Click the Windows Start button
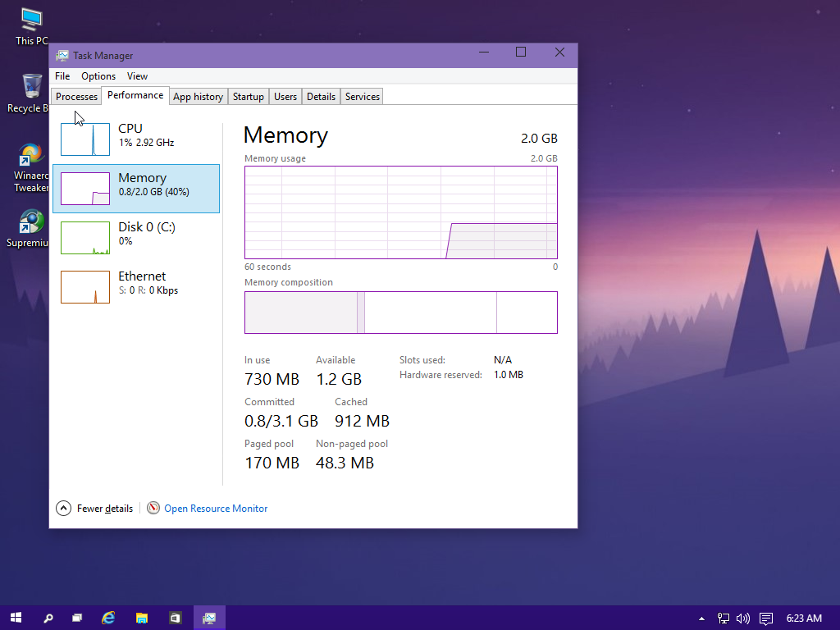 click(16, 618)
